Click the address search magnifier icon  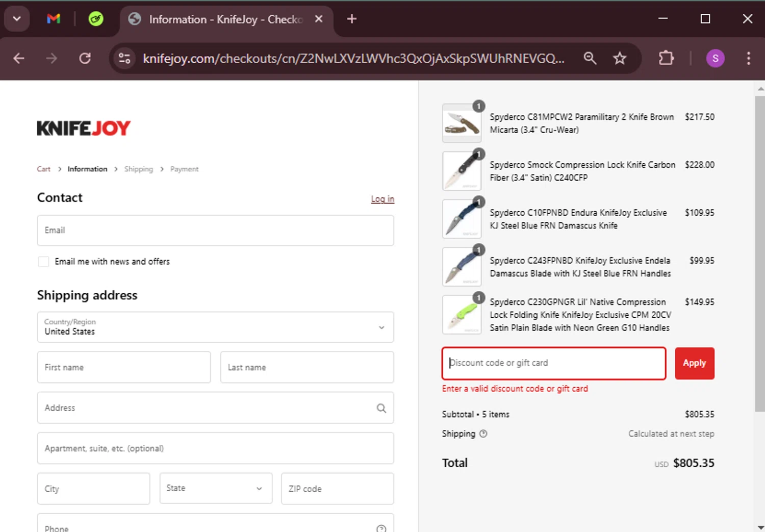coord(381,408)
